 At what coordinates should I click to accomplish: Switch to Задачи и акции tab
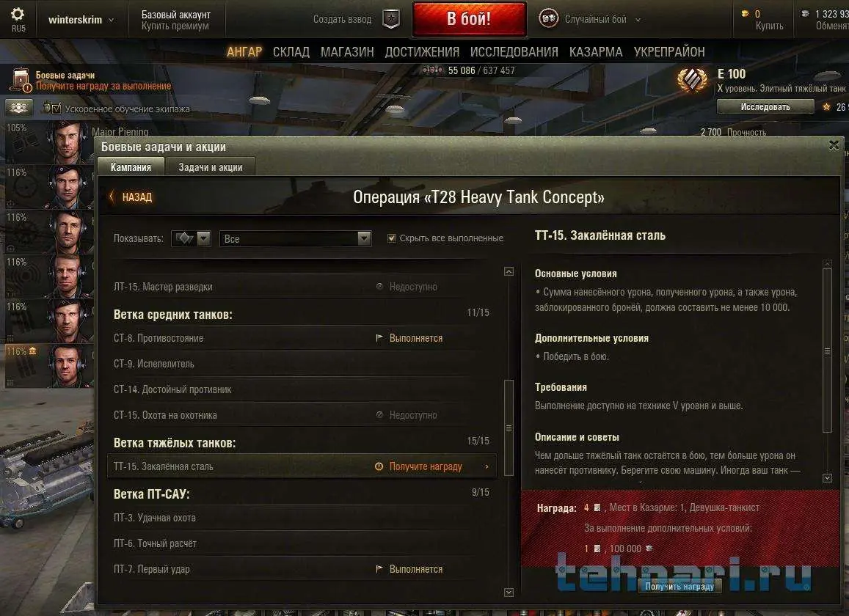pyautogui.click(x=211, y=167)
